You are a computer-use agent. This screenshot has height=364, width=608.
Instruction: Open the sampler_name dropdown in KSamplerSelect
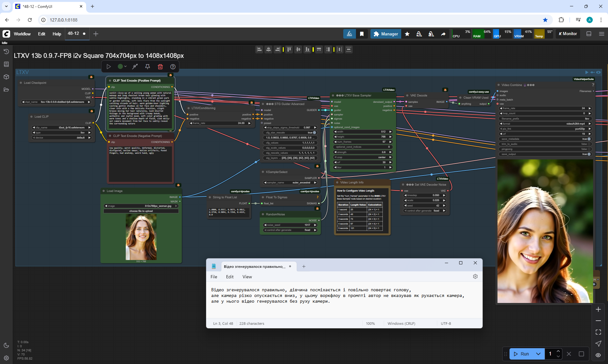tap(290, 182)
